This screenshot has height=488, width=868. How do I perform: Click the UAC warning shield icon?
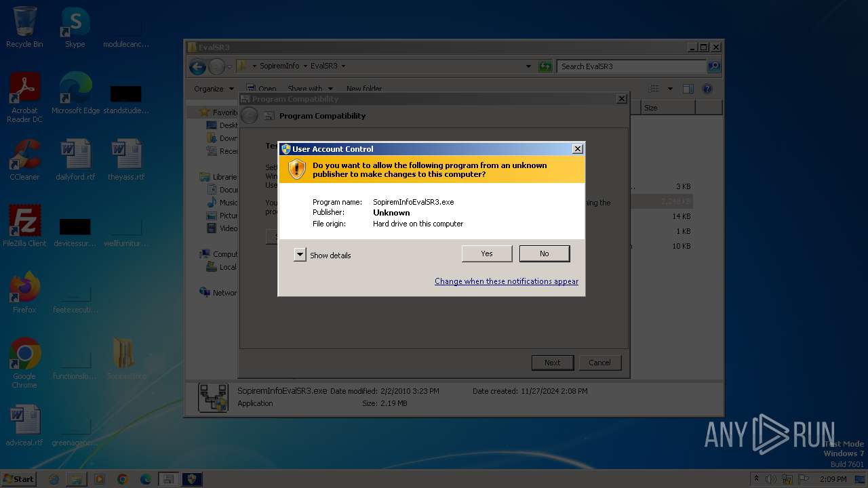pyautogui.click(x=297, y=169)
